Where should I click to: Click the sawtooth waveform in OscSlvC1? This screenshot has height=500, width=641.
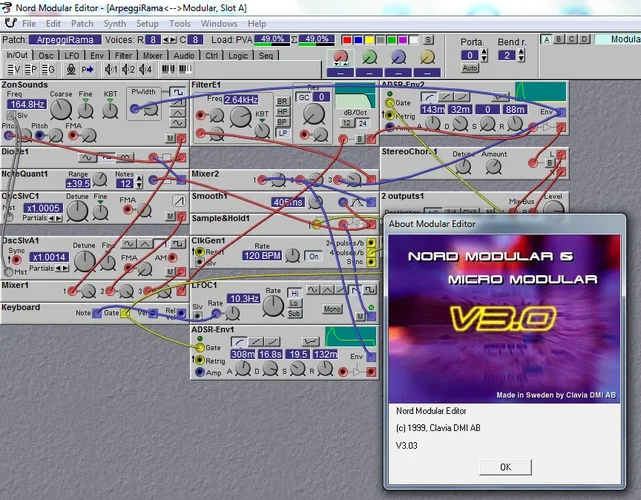pyautogui.click(x=179, y=200)
